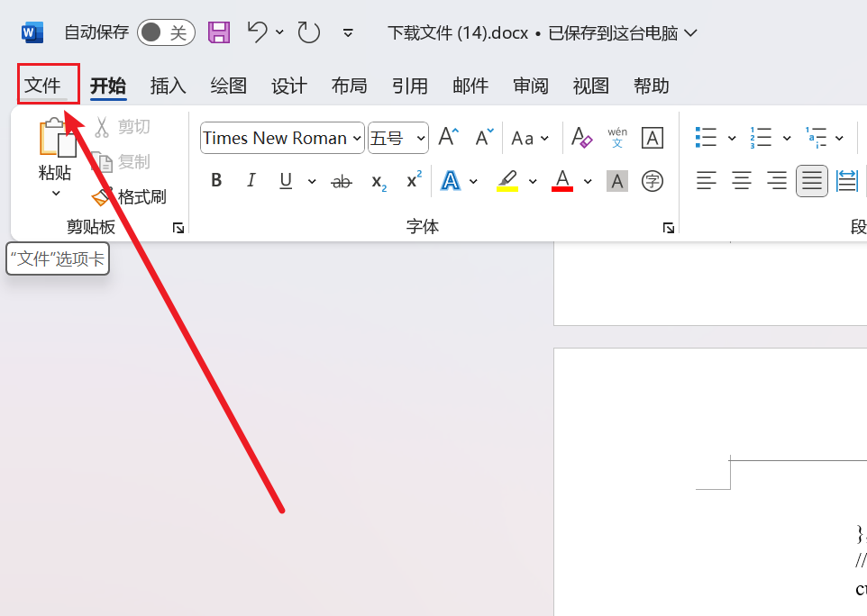
Task: Apply bullet list formatting
Action: click(x=706, y=138)
